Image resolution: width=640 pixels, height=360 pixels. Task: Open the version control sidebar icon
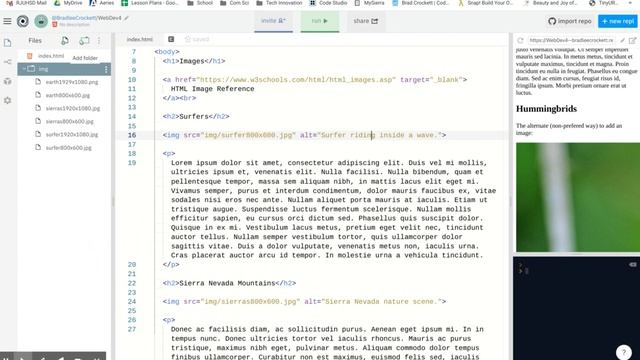point(7,62)
